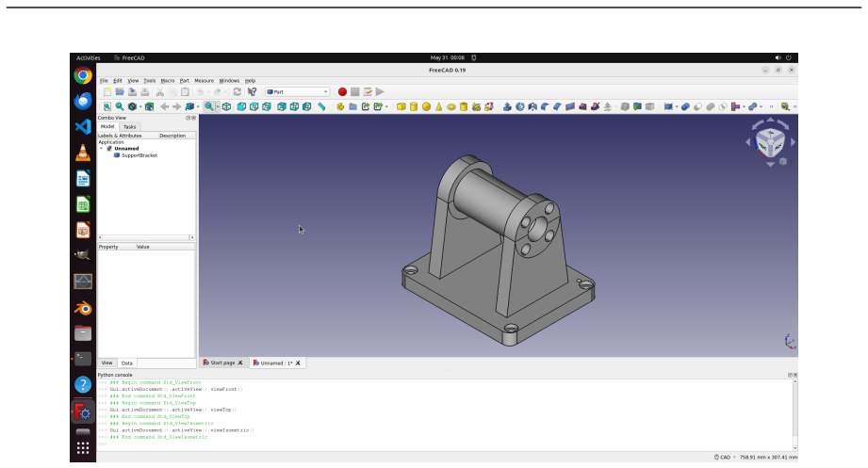Open Blender from the Ubuntu dock

pyautogui.click(x=83, y=308)
